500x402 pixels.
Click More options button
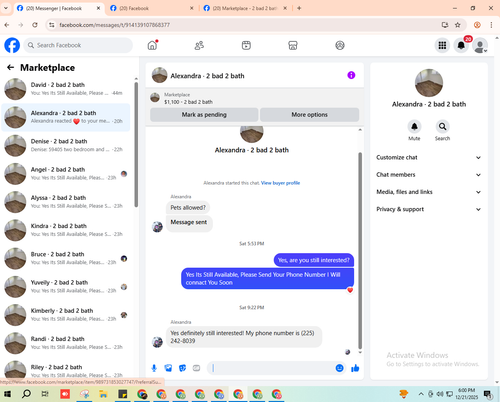coord(310,115)
